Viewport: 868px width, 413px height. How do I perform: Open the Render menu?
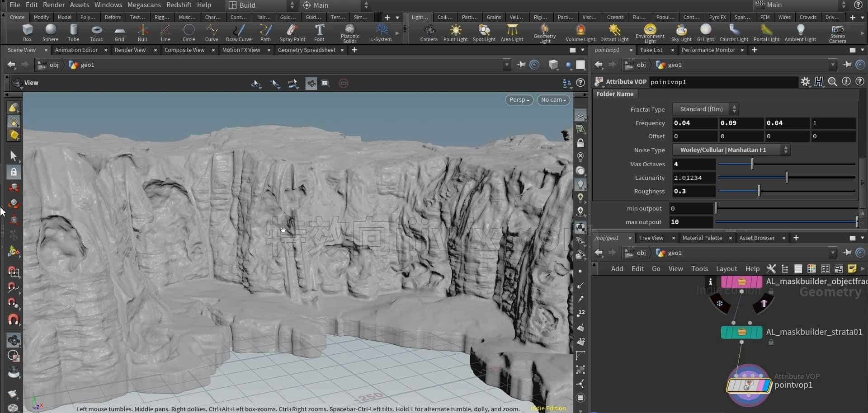click(x=54, y=5)
